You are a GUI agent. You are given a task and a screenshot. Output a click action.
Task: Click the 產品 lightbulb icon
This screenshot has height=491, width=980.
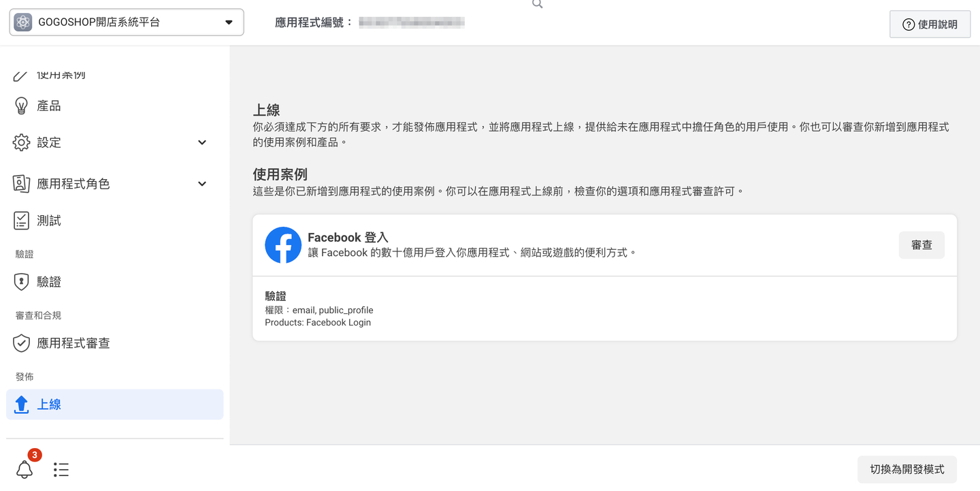[22, 106]
